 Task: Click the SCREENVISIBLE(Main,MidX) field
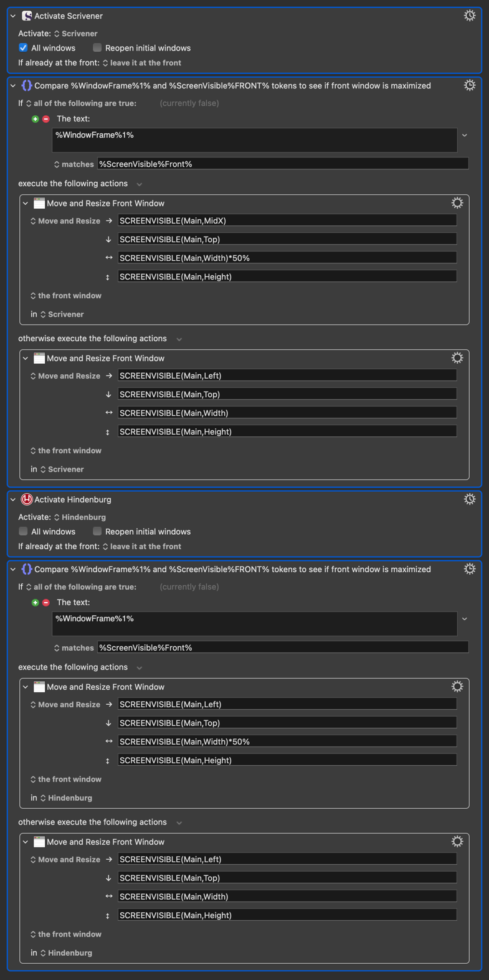click(x=287, y=220)
